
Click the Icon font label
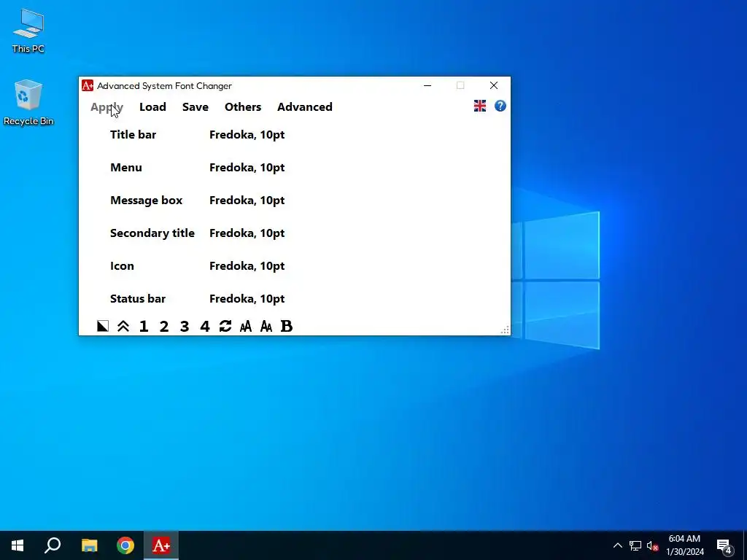coord(122,266)
